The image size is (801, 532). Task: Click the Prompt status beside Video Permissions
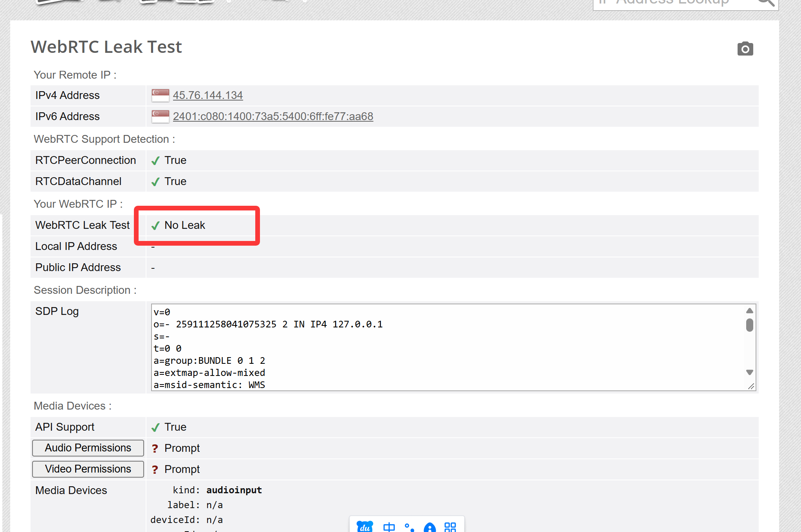pyautogui.click(x=182, y=469)
